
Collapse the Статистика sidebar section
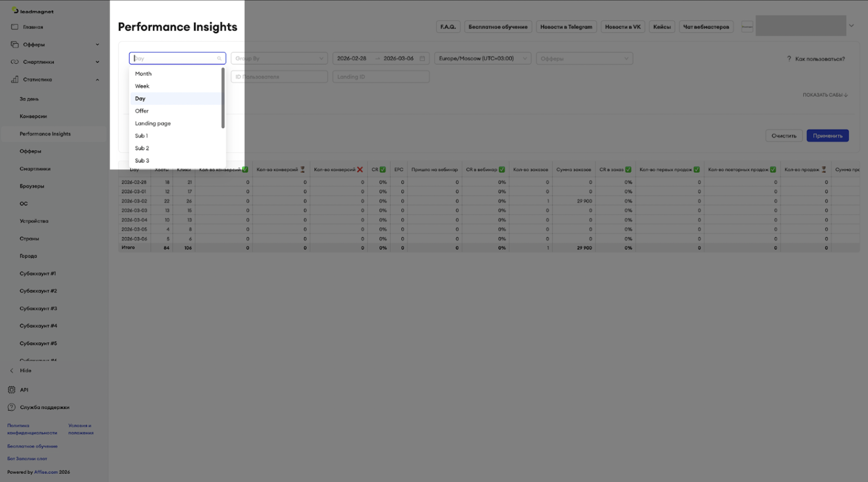click(x=97, y=80)
